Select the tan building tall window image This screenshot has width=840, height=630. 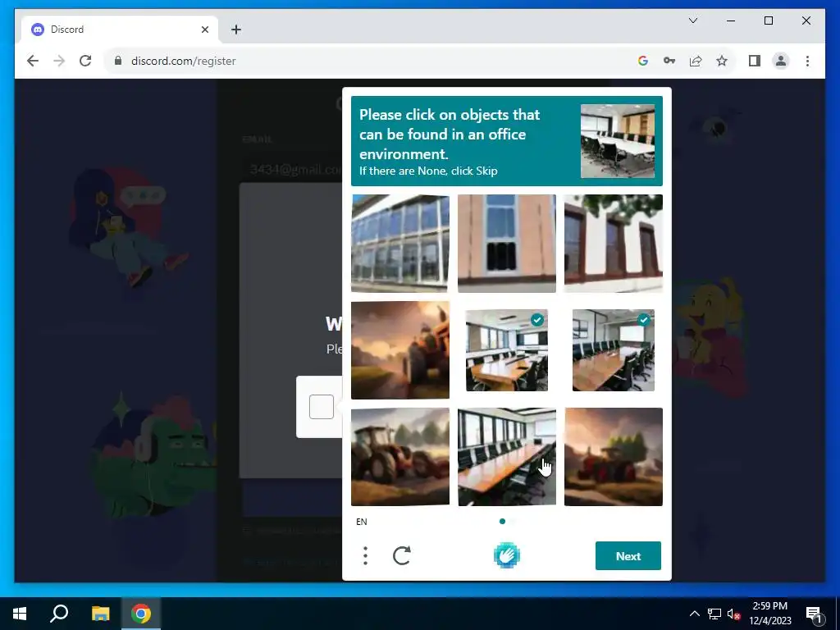[507, 243]
